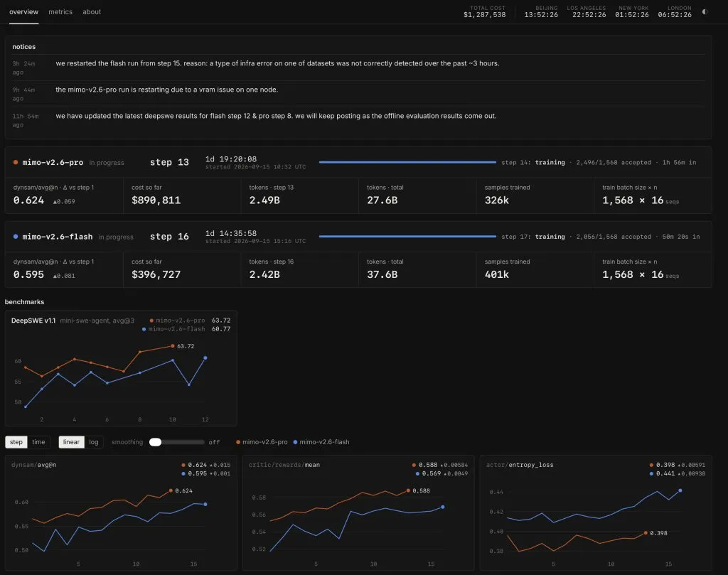This screenshot has width=728, height=575.
Task: Click the DeepSWE v1.1 chart title
Action: click(33, 321)
